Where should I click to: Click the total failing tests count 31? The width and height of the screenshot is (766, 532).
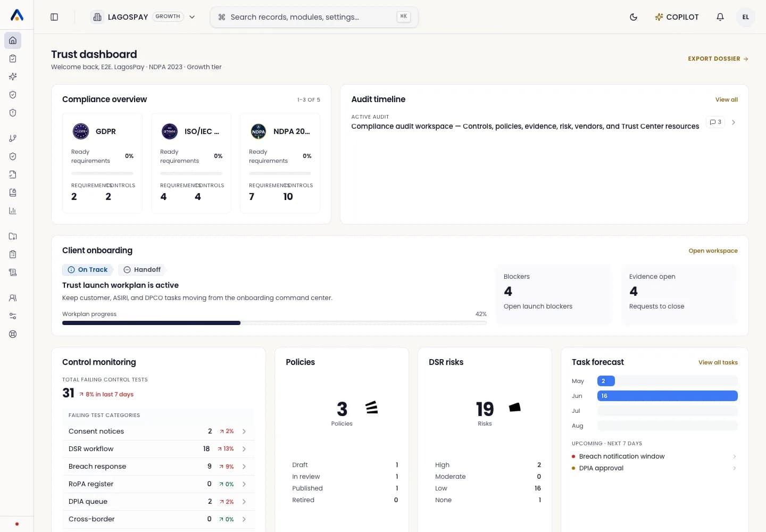coord(68,393)
